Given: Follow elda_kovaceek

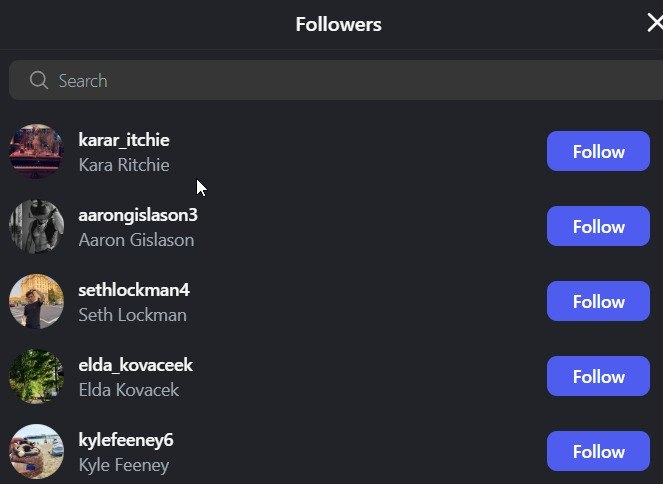Looking at the screenshot, I should pyautogui.click(x=598, y=376).
